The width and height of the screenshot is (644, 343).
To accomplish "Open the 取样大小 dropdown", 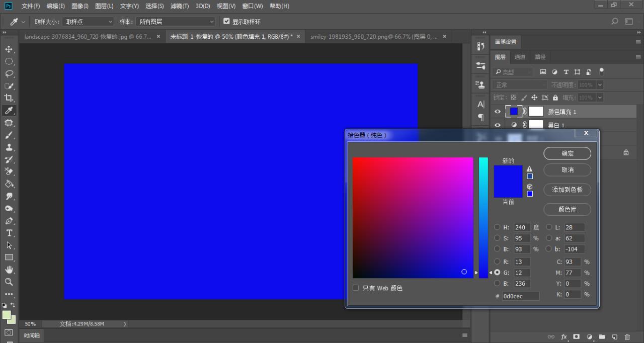I will [x=89, y=22].
